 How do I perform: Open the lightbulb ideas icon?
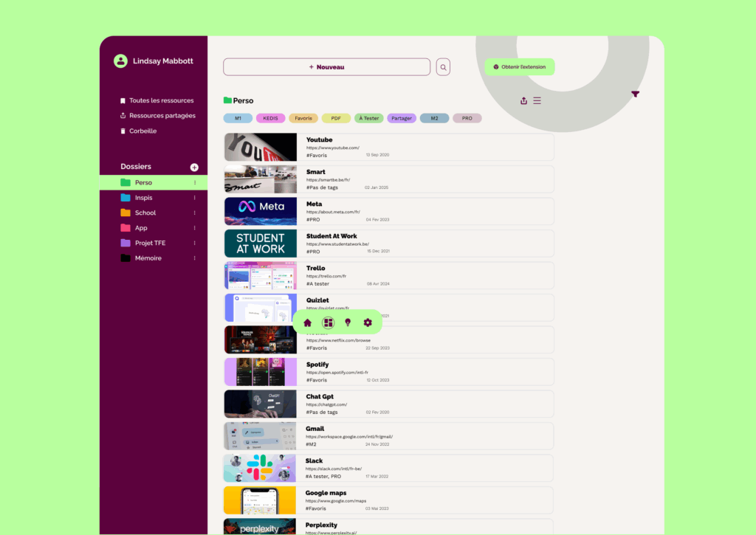[348, 322]
